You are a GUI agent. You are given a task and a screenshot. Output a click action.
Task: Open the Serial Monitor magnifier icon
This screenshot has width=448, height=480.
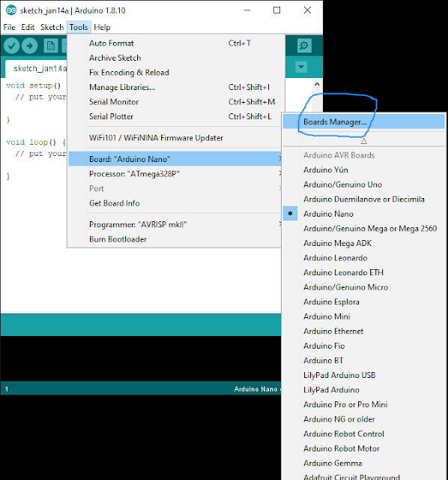click(x=304, y=46)
